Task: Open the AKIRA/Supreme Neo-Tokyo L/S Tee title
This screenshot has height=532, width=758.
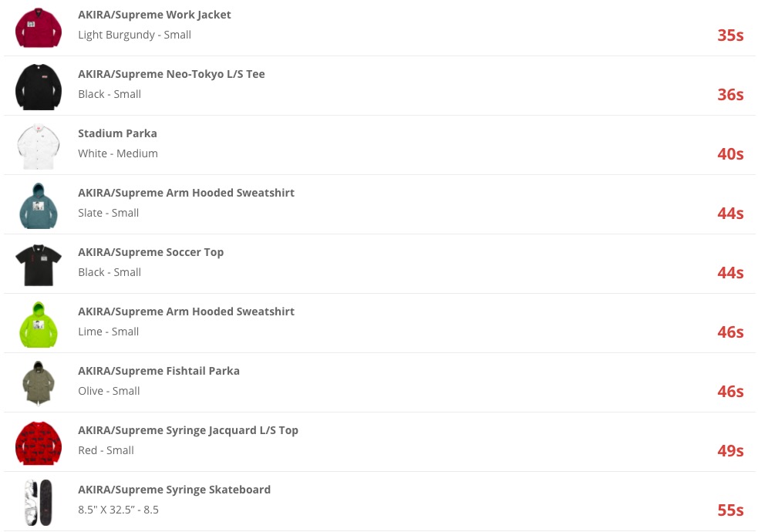Action: [171, 74]
